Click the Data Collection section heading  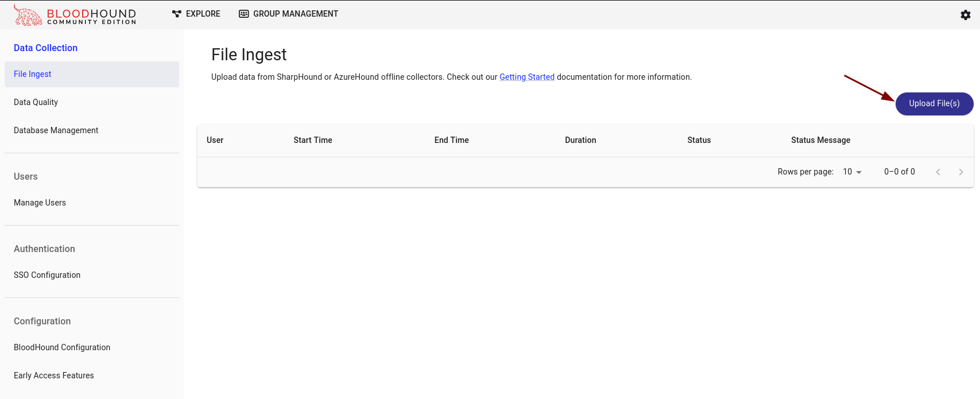pyautogui.click(x=45, y=48)
